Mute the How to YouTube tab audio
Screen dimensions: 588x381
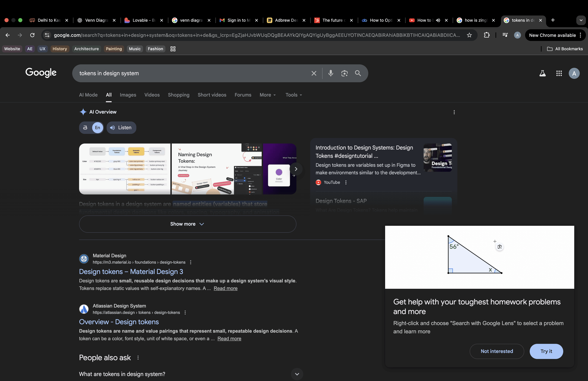click(438, 20)
